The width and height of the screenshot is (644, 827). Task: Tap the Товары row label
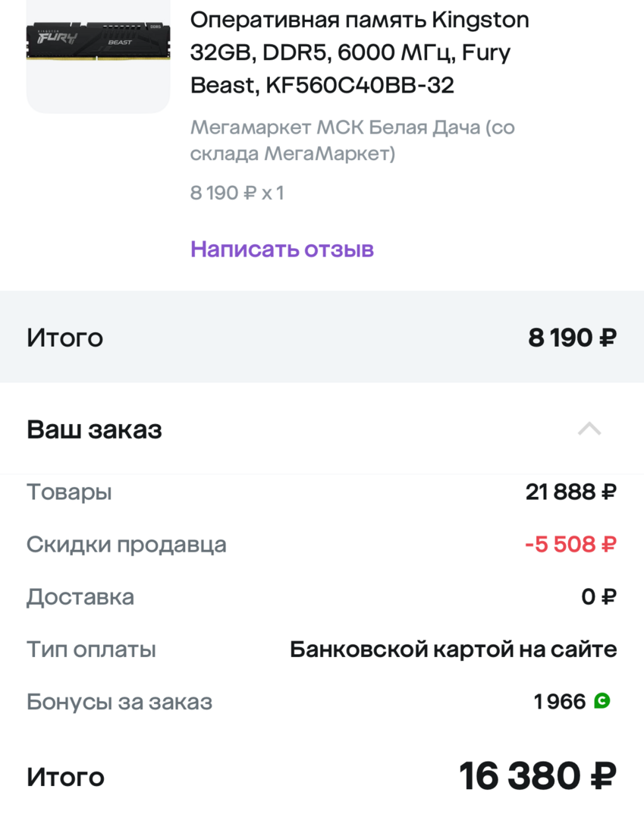click(x=69, y=492)
